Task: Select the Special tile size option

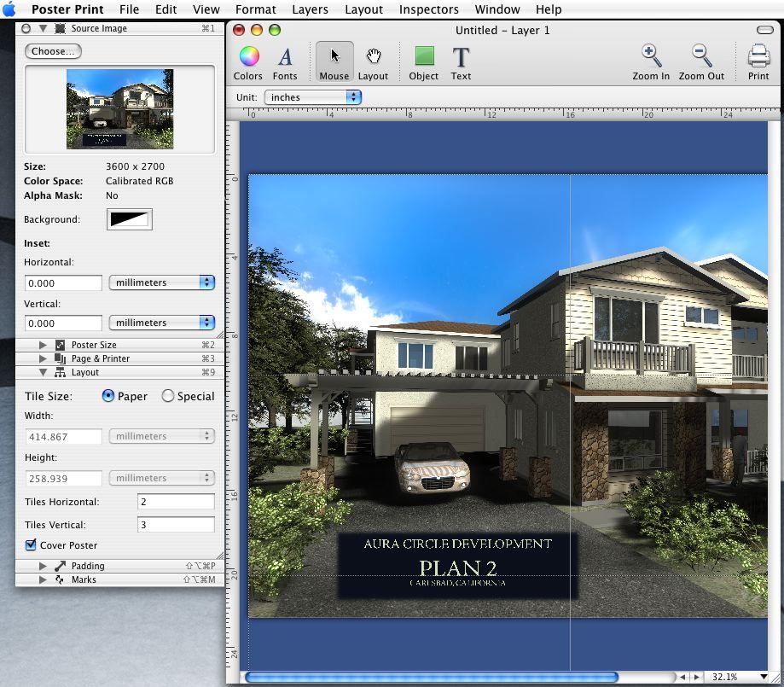Action: [x=167, y=396]
